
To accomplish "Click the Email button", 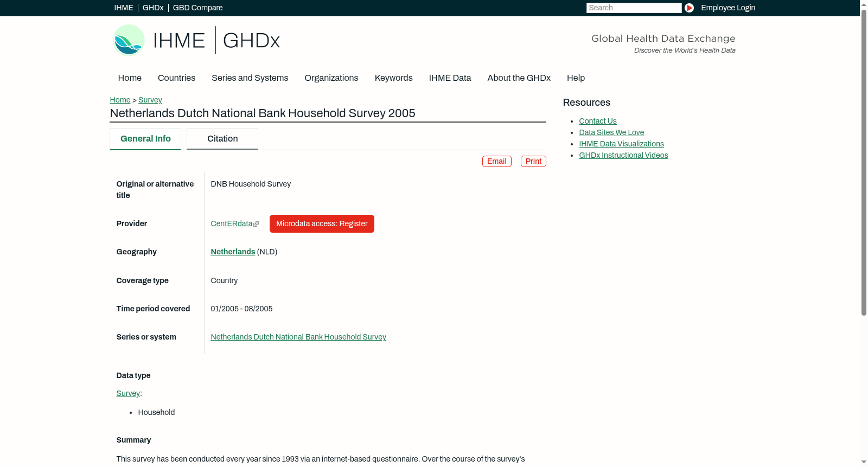I will coord(497,161).
